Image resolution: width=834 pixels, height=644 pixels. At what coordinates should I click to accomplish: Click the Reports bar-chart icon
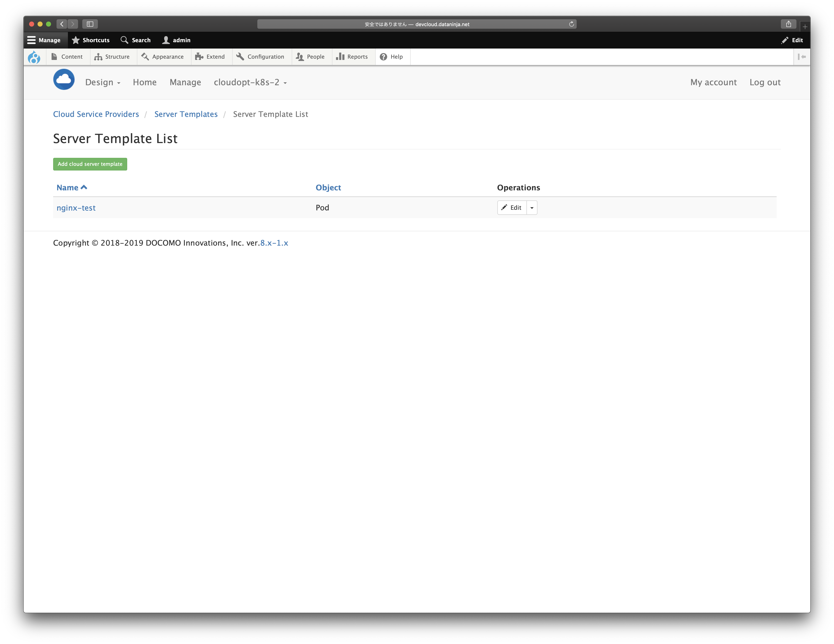340,57
